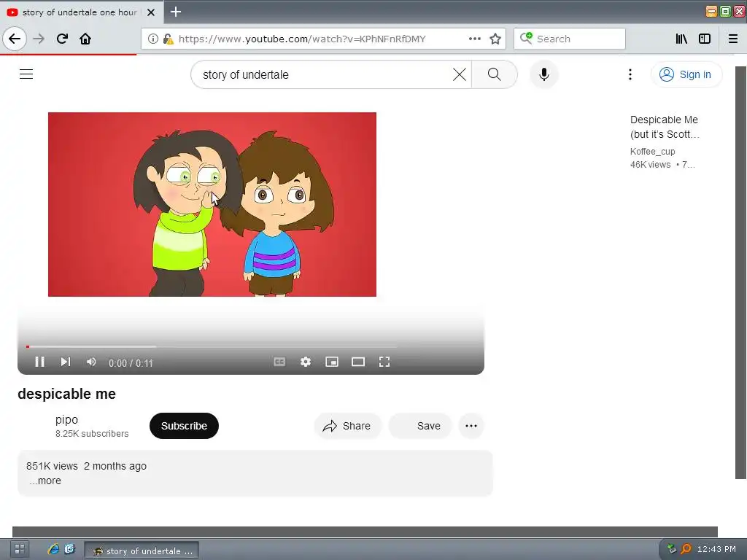The height and width of the screenshot is (560, 747).
Task: Open video player settings gear
Action: (x=306, y=362)
